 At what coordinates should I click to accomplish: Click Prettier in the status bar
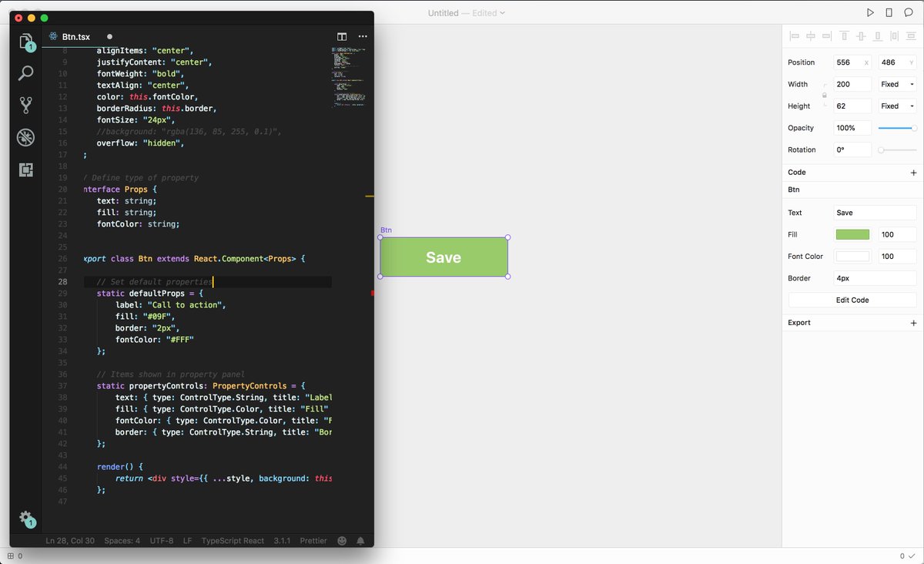313,541
